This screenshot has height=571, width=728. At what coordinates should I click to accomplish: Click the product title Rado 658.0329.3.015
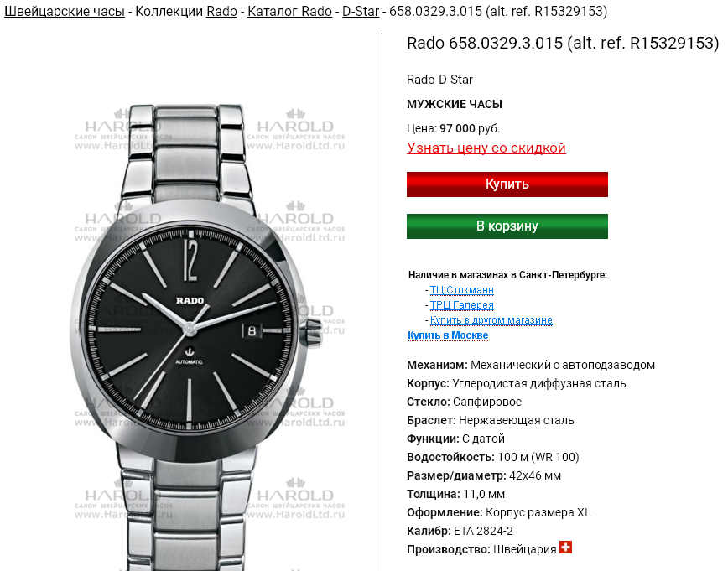[563, 43]
